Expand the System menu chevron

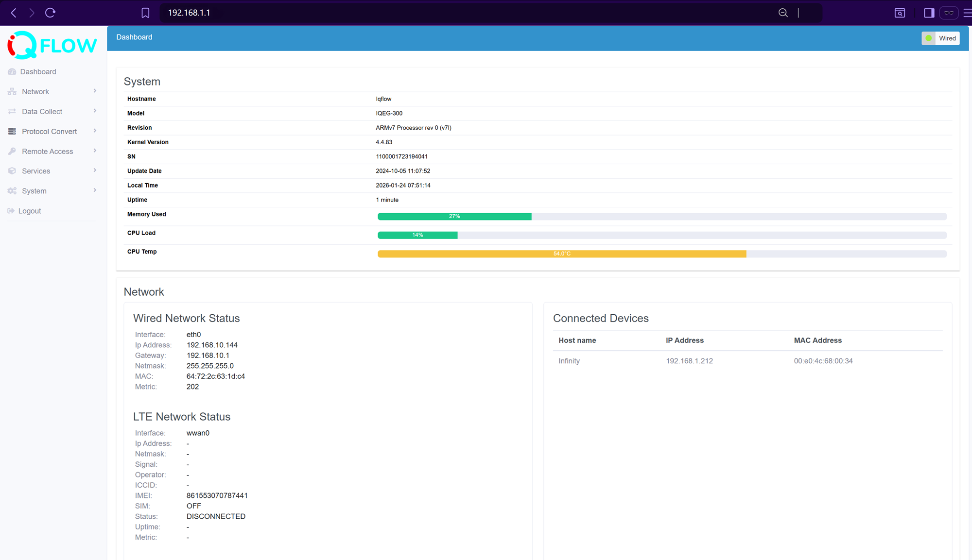pos(94,190)
